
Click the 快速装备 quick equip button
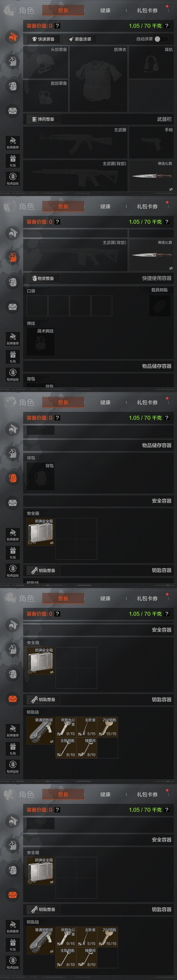coord(43,39)
